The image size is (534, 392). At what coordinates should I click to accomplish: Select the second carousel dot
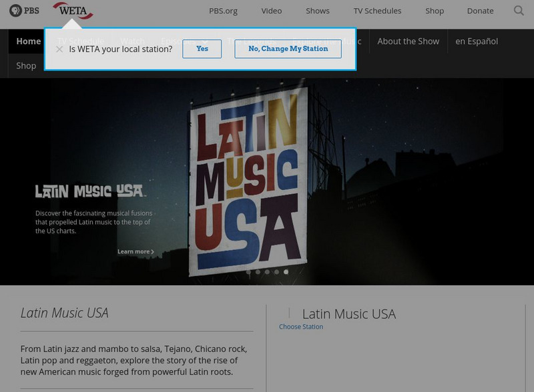tap(258, 272)
